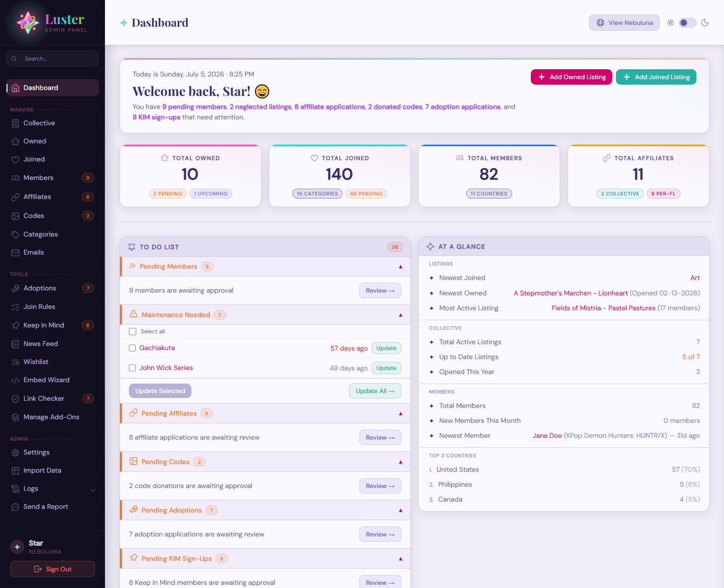This screenshot has width=724, height=588.
Task: Click the Affiliates link icon in sidebar
Action: (x=15, y=197)
